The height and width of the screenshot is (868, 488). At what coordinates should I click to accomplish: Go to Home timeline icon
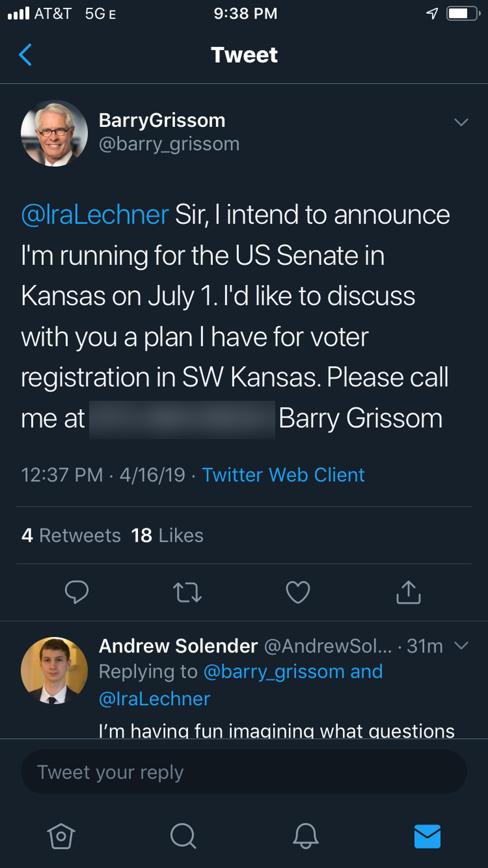tap(60, 835)
